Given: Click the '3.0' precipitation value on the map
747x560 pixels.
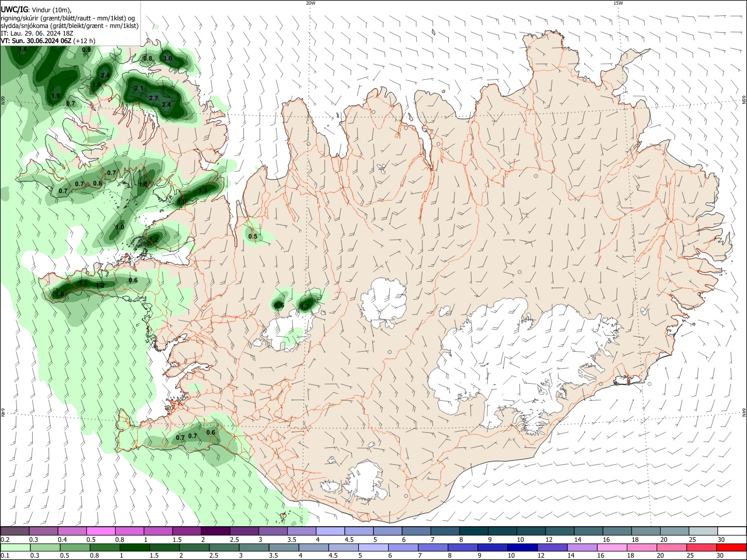Looking at the screenshot, I should click(x=167, y=58).
